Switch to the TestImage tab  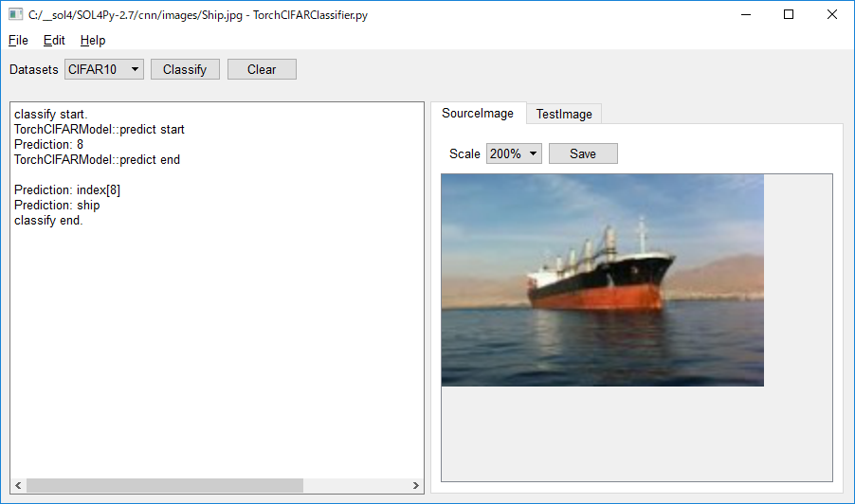(564, 114)
